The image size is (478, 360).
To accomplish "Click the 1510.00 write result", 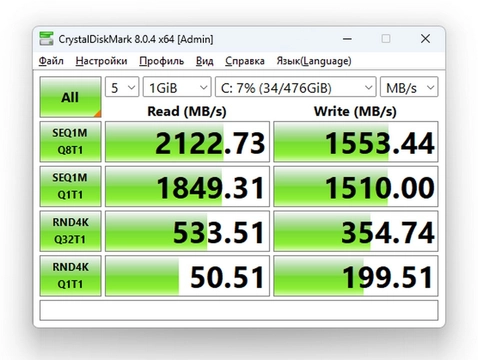I will click(356, 187).
